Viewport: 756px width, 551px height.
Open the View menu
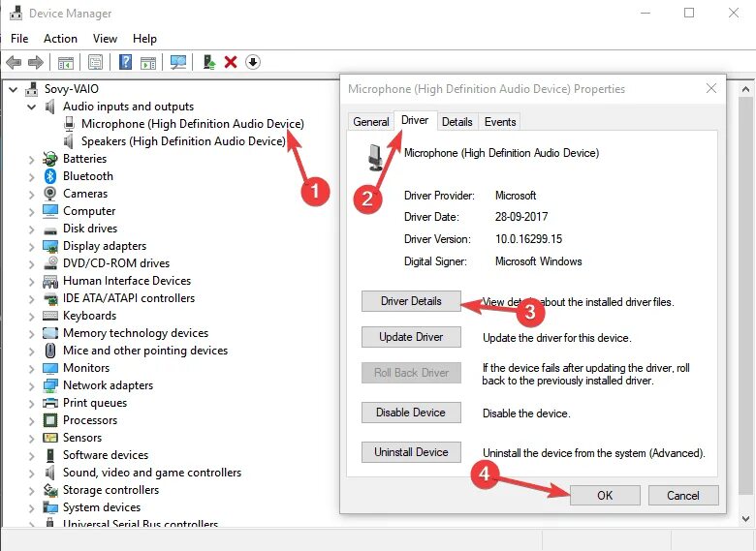(x=105, y=39)
